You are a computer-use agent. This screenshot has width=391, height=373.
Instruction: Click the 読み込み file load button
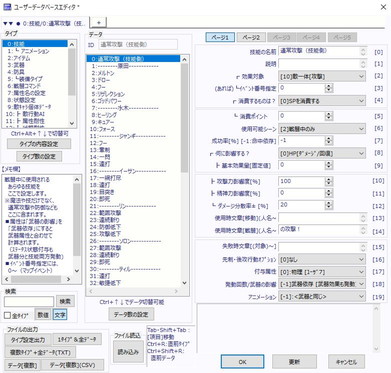click(128, 352)
